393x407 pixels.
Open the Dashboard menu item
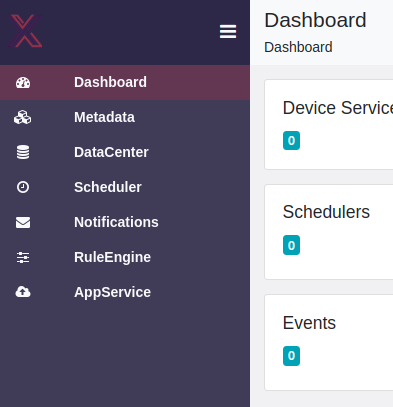pos(125,82)
